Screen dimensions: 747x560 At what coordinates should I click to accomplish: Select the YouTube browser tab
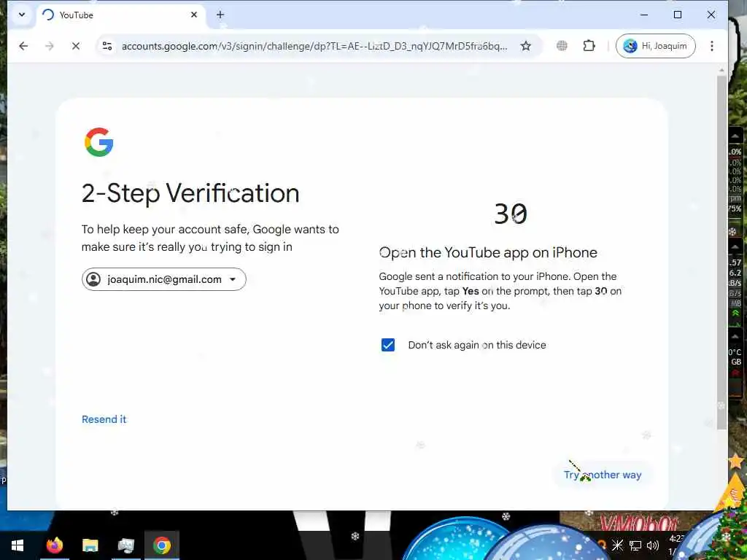click(120, 15)
